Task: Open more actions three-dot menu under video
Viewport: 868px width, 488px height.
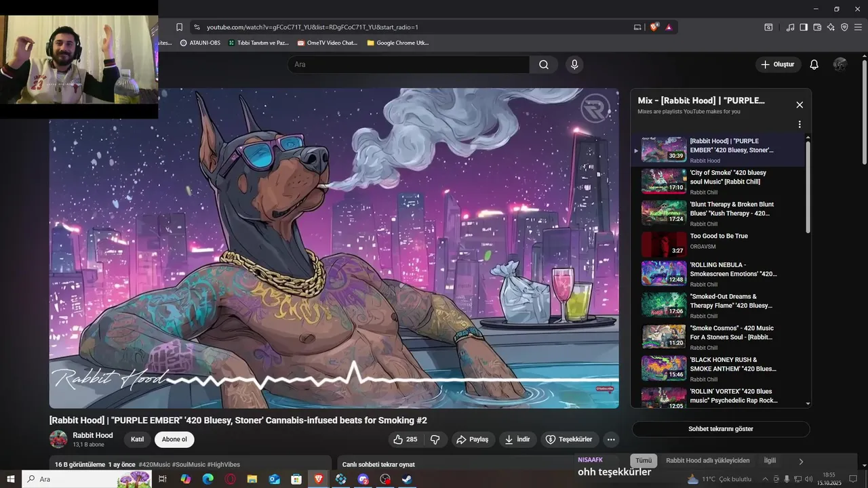Action: click(x=611, y=439)
